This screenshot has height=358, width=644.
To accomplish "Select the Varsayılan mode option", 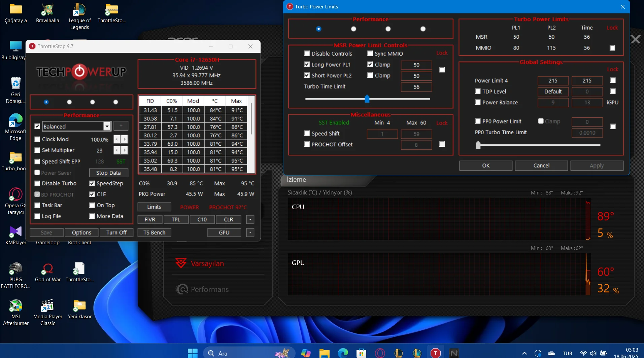I will (x=207, y=263).
